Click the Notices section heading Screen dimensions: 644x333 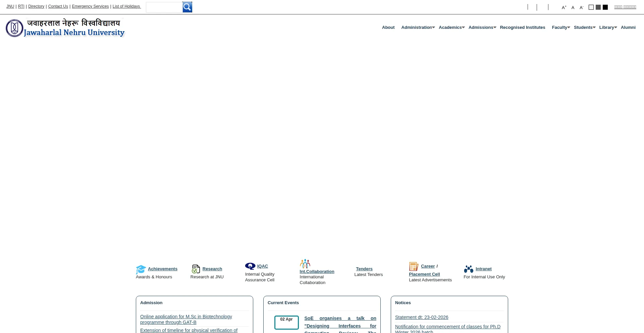pyautogui.click(x=403, y=303)
